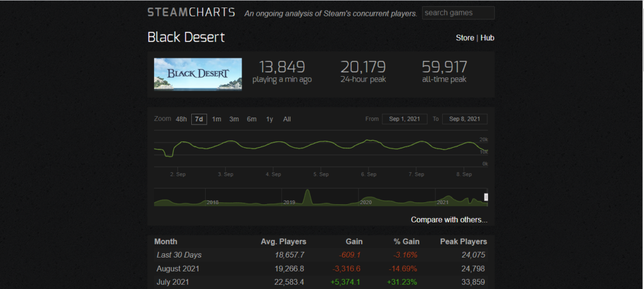Type in the search games field

(458, 13)
